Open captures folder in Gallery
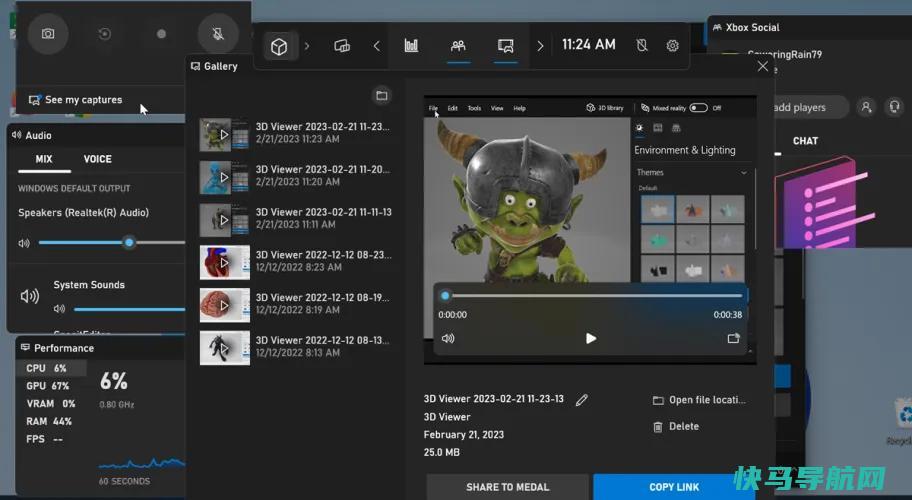The image size is (912, 500). [x=382, y=95]
